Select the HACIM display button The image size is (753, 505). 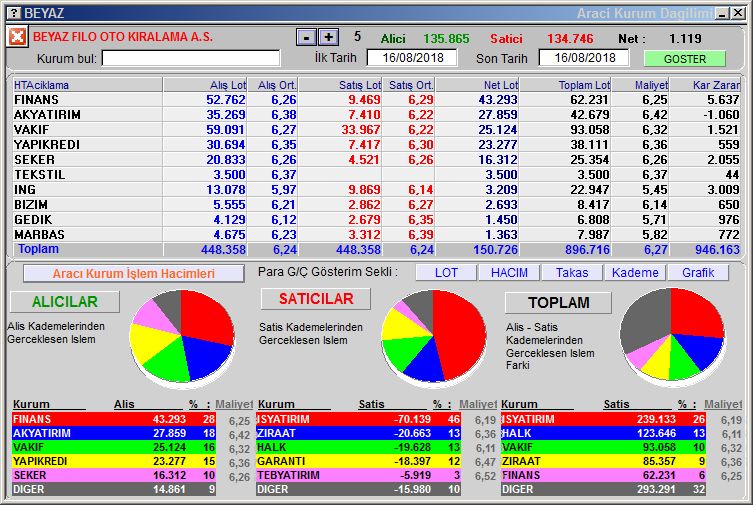509,273
